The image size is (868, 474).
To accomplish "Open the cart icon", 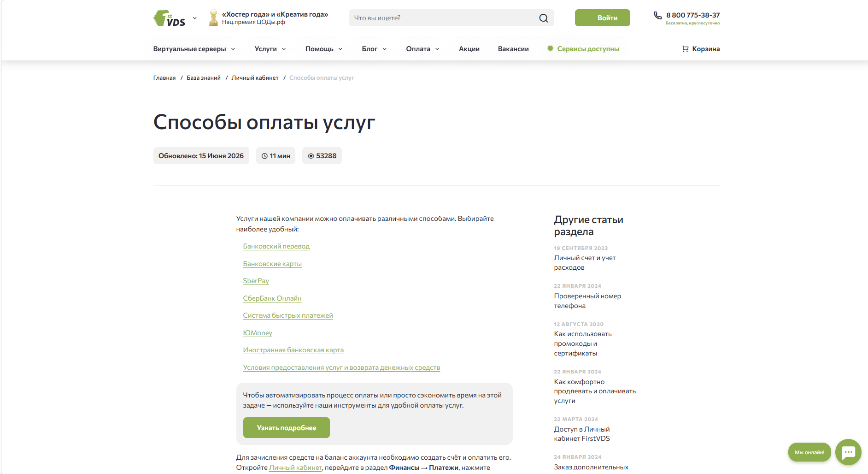I will coord(685,49).
